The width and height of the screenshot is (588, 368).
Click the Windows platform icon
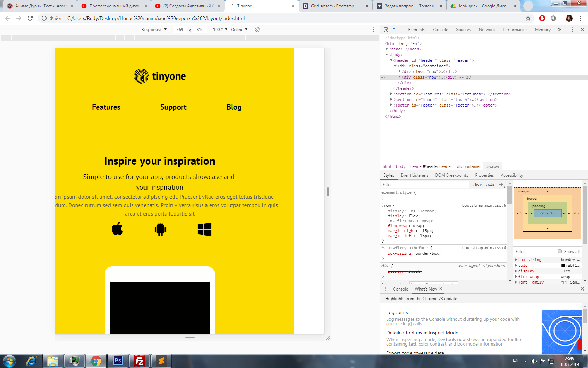point(204,229)
